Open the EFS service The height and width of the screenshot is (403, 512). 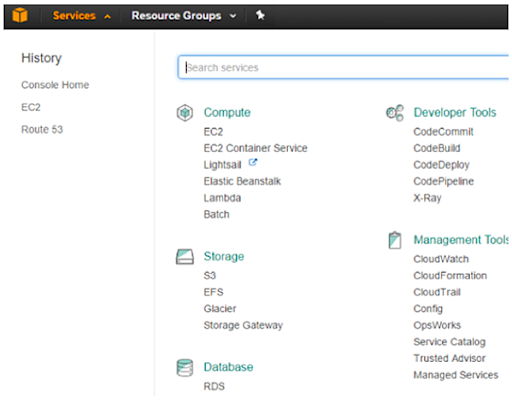point(214,292)
